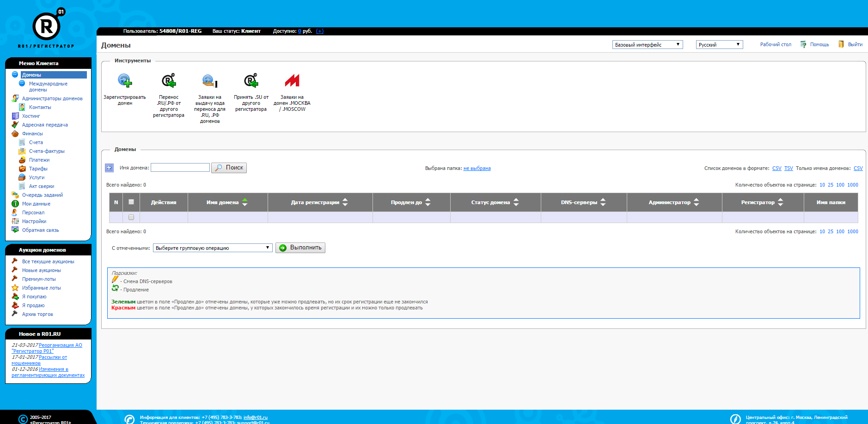Open the Базовый интерфейс dropdown
This screenshot has width=868, height=424.
(x=648, y=45)
